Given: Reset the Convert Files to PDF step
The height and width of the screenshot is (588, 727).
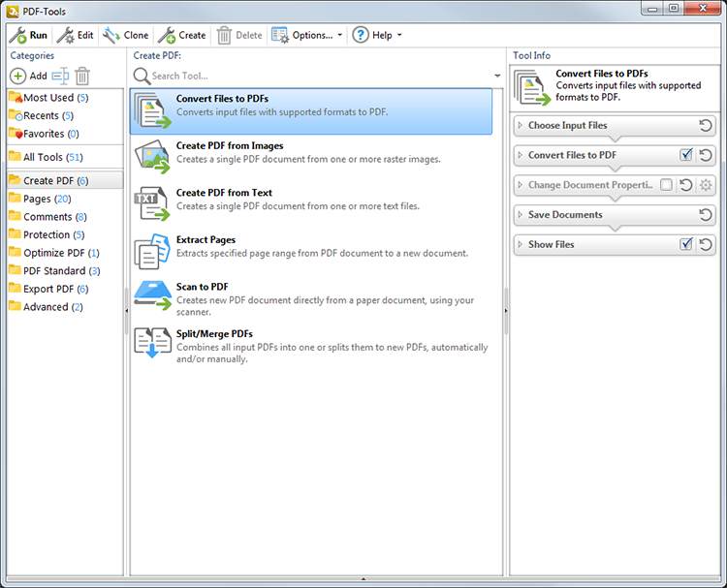Looking at the screenshot, I should pos(706,155).
